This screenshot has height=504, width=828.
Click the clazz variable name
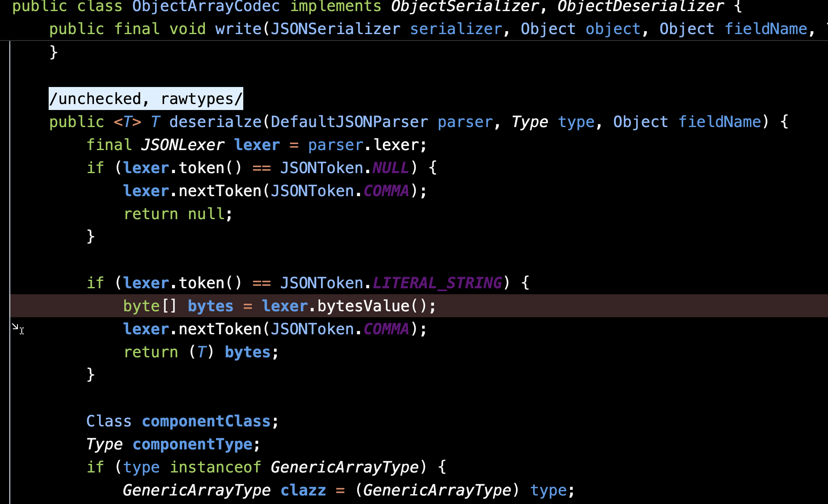tap(303, 490)
